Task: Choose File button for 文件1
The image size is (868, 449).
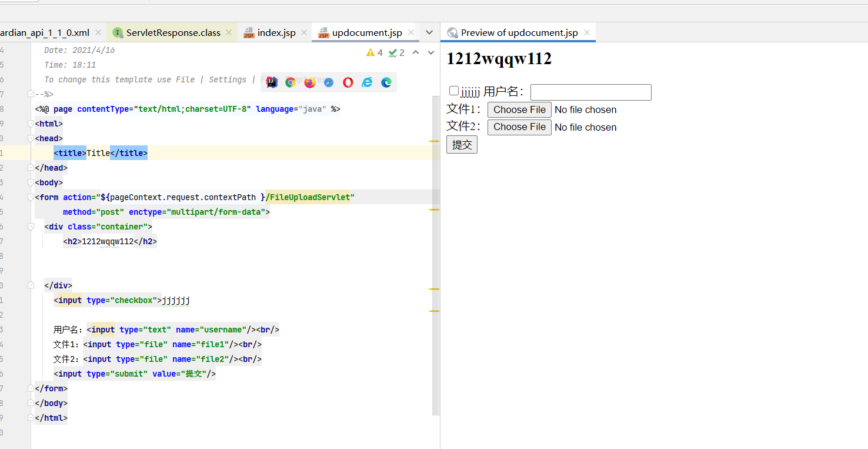Action: [519, 109]
